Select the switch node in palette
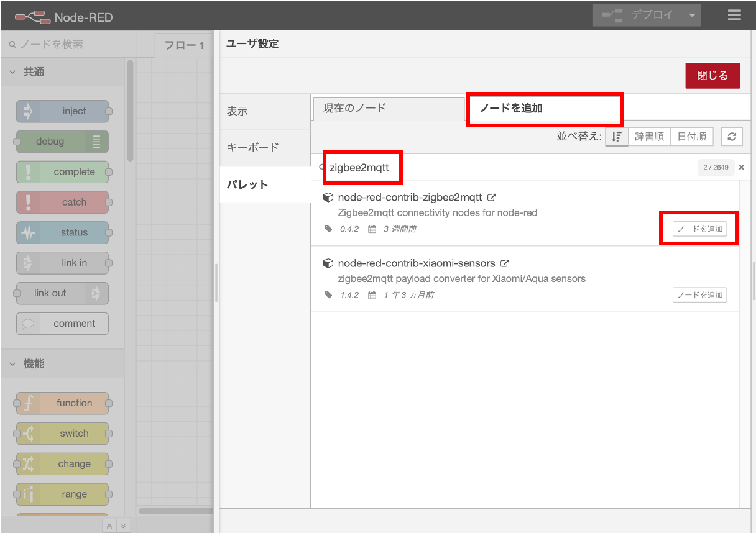The height and width of the screenshot is (533, 756). tap(62, 434)
